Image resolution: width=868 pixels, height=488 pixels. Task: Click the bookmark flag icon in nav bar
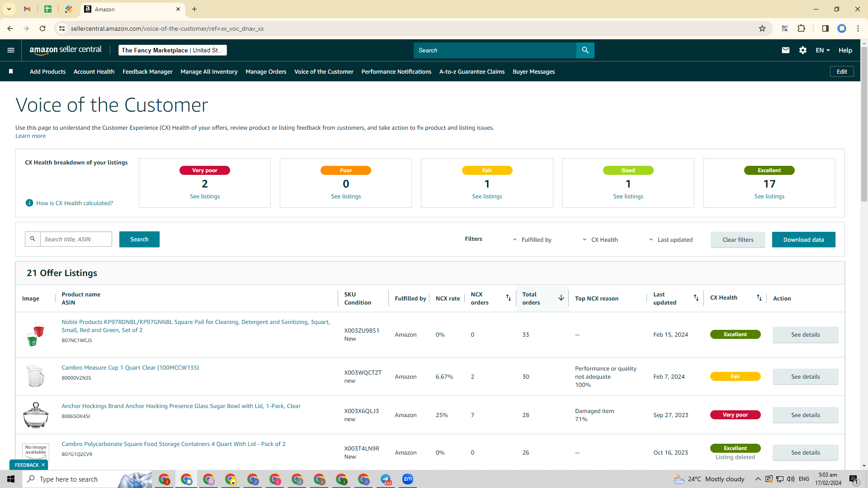coord(11,71)
